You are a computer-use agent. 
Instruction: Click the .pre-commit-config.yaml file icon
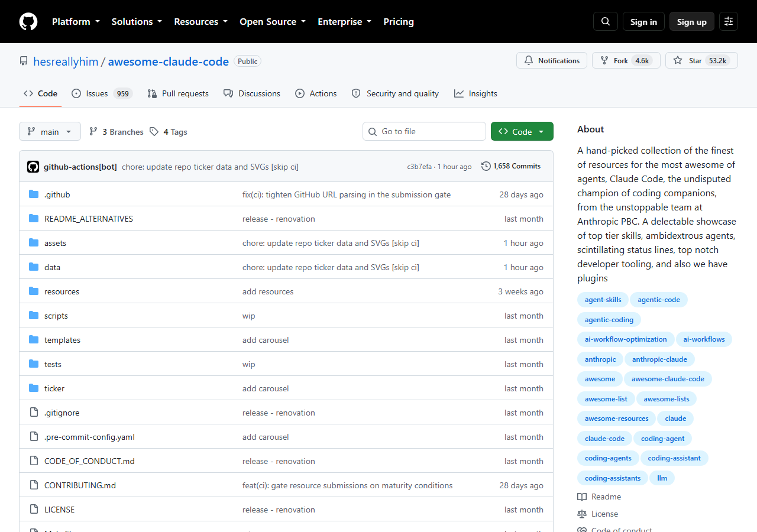coord(34,437)
